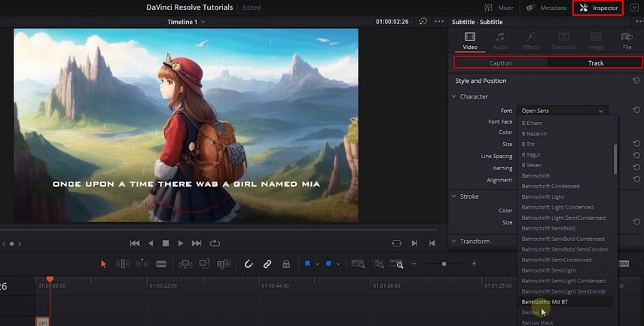Toggle Position Lock padlock icon

(286, 264)
